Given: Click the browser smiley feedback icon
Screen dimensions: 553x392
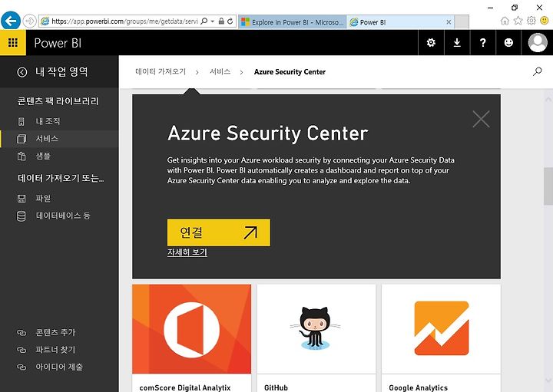Looking at the screenshot, I should (x=545, y=21).
